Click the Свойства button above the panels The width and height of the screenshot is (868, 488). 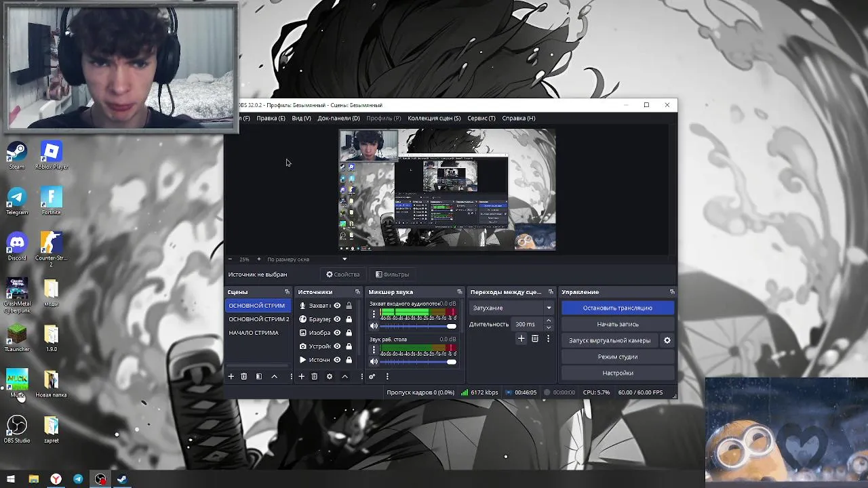[343, 274]
